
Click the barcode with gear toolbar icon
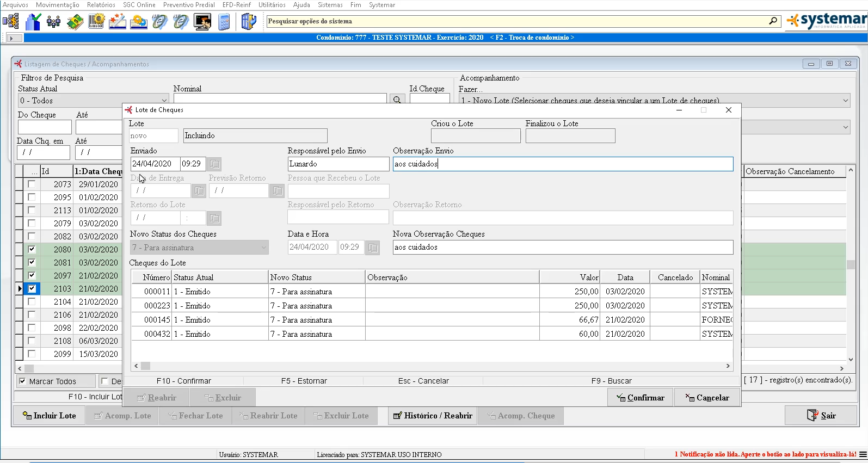point(96,22)
